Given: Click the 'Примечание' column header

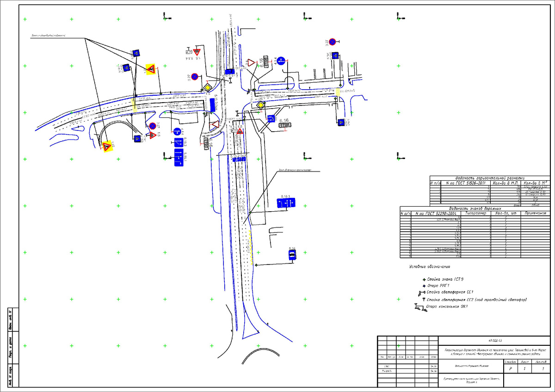Looking at the screenshot, I should click(536, 214).
